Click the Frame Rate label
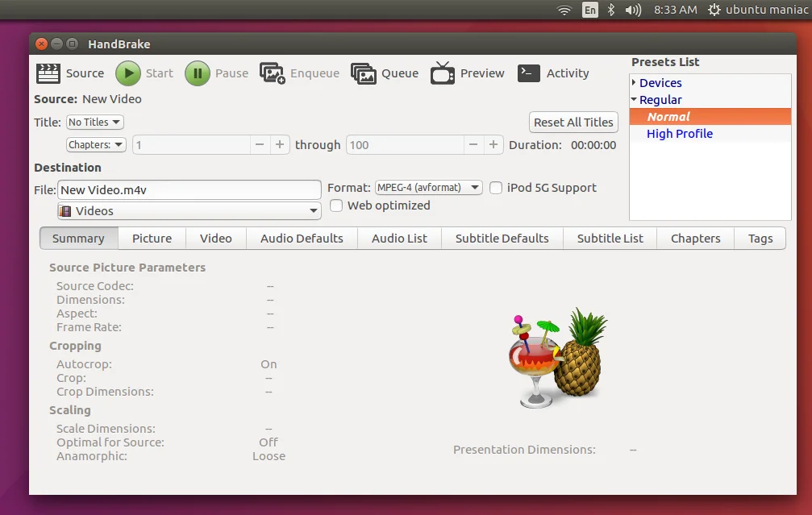812x515 pixels. click(x=89, y=327)
